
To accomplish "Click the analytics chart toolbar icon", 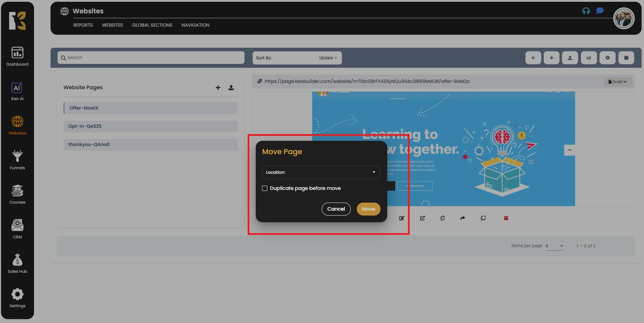I will [589, 58].
